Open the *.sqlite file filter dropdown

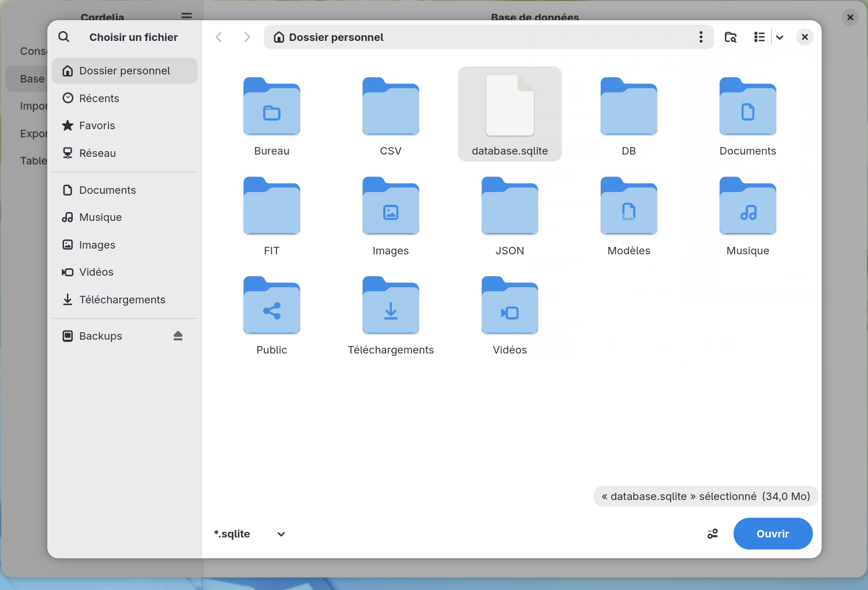tap(250, 533)
